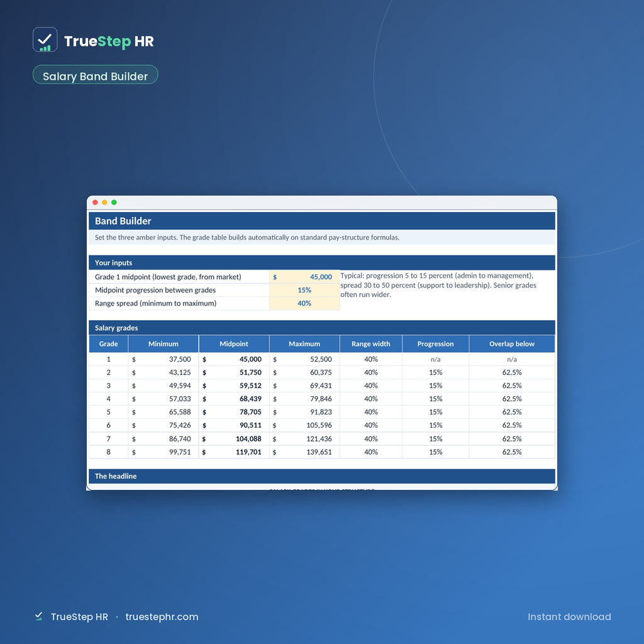644x644 pixels.
Task: Click the Grade column header
Action: tap(108, 344)
